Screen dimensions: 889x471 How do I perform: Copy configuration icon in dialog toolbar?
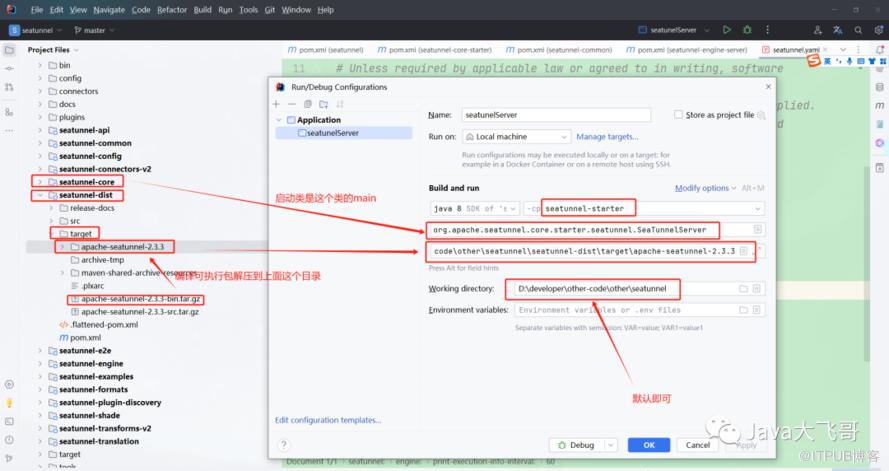click(x=307, y=104)
